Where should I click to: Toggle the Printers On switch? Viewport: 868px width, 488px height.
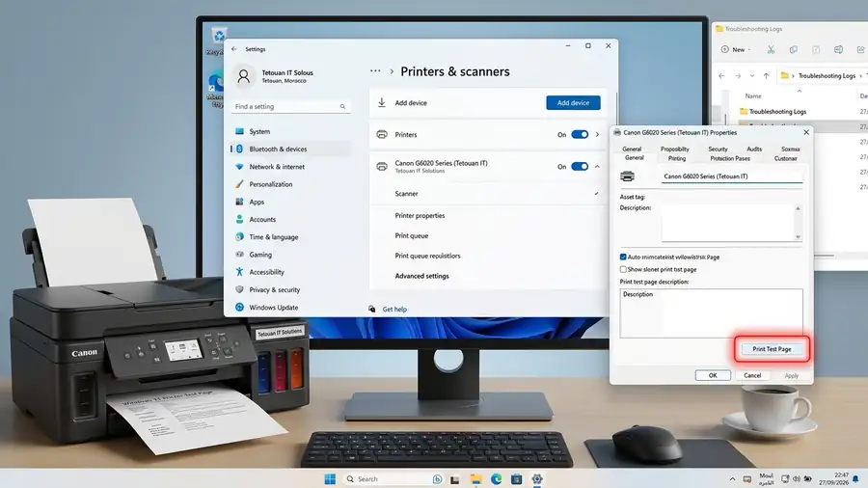click(580, 134)
